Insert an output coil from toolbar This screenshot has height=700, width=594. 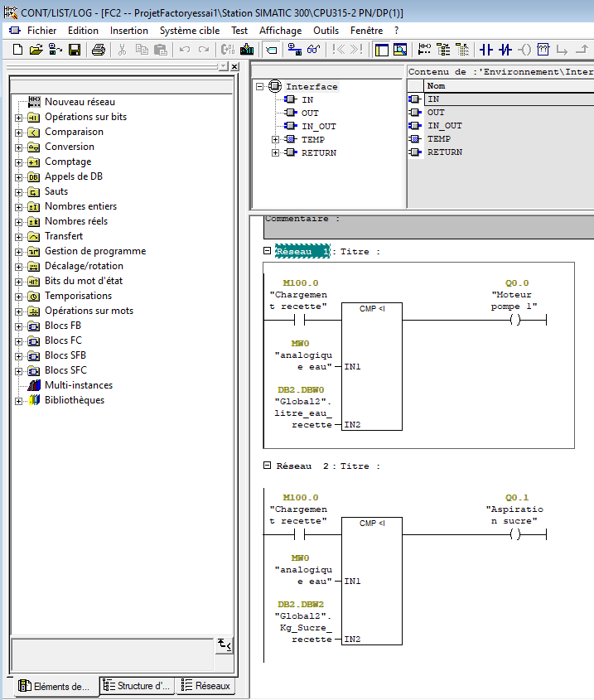coord(524,50)
